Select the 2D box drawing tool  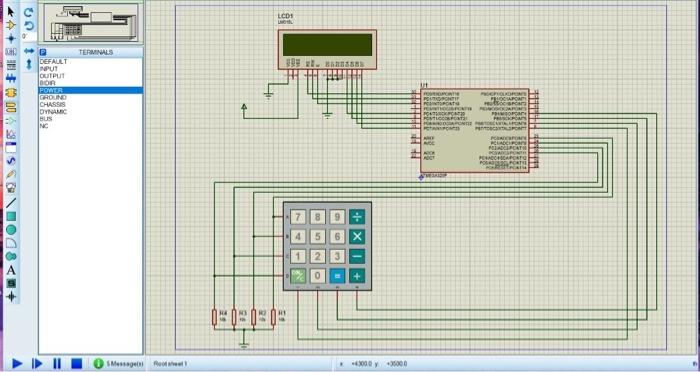coord(11,217)
